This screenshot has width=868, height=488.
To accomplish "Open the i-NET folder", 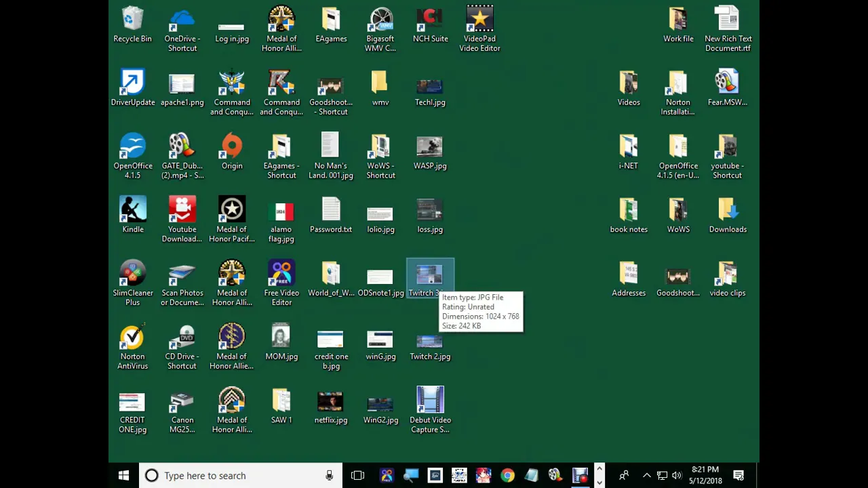I will coord(629,152).
